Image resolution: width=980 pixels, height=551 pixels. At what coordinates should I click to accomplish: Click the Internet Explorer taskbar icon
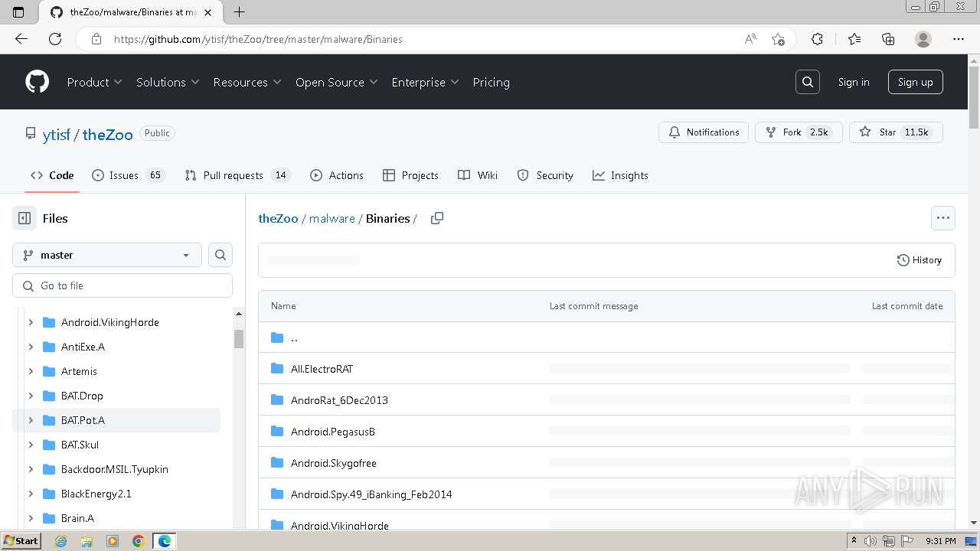click(61, 541)
